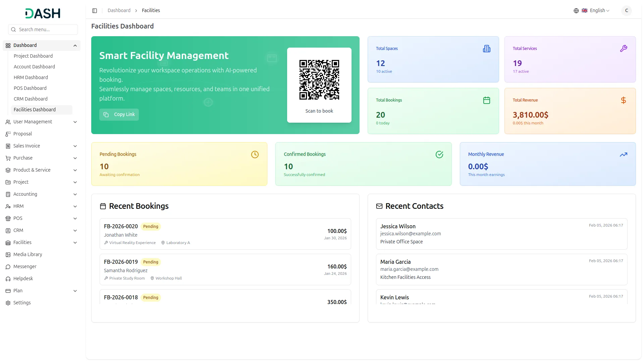
Task: Click the Total Spaces building icon
Action: [486, 49]
